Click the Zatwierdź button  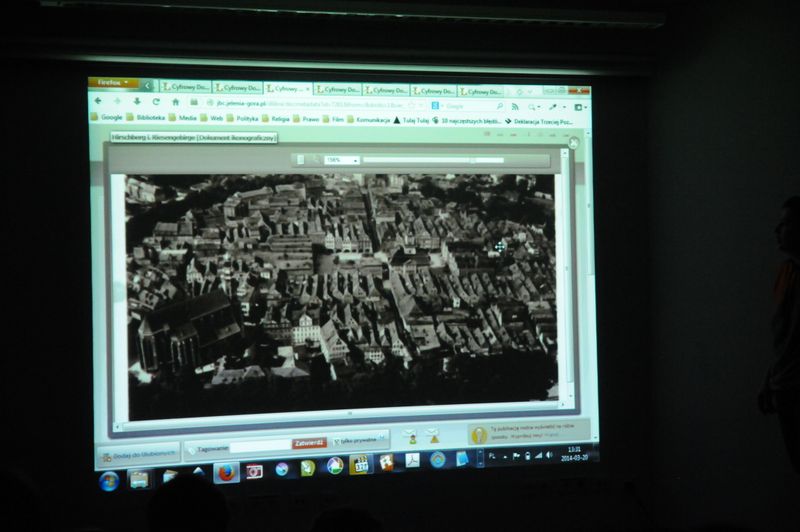point(308,442)
